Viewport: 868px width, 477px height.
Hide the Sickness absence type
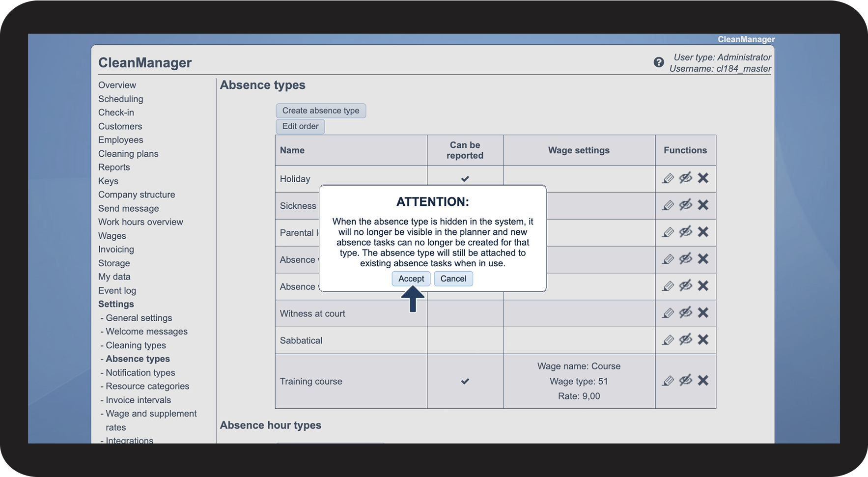(686, 205)
